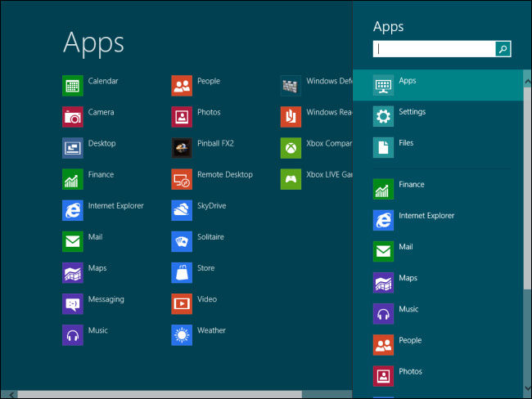Click the 'Weather' label text

point(211,330)
